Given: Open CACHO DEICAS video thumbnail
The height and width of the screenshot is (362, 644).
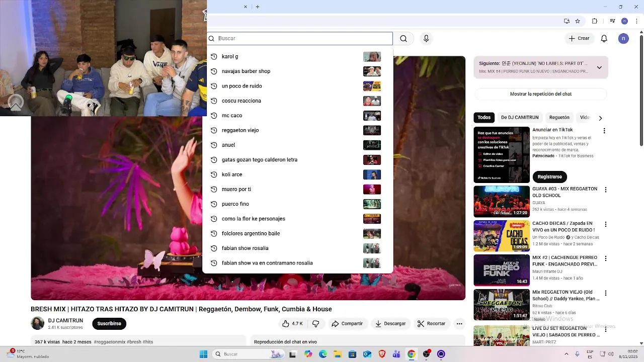Looking at the screenshot, I should [502, 236].
